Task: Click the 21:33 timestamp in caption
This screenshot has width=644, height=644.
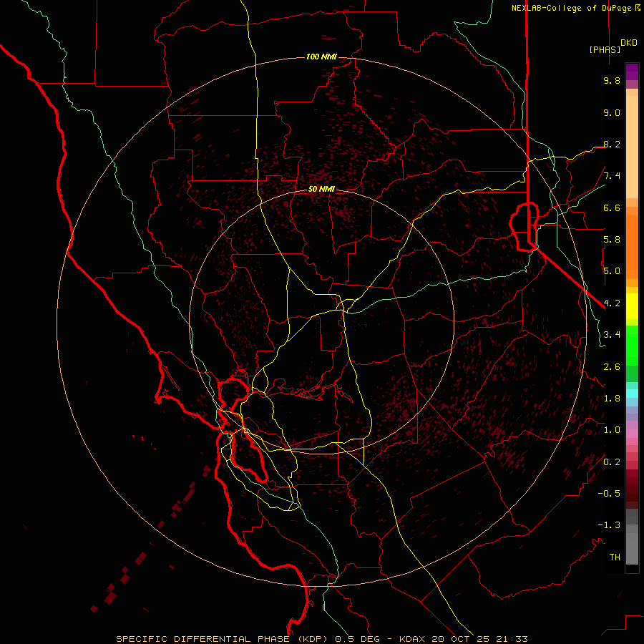Action: click(x=513, y=639)
